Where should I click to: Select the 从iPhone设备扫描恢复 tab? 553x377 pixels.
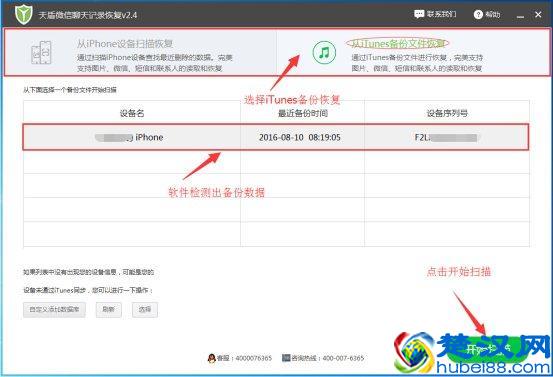point(140,52)
